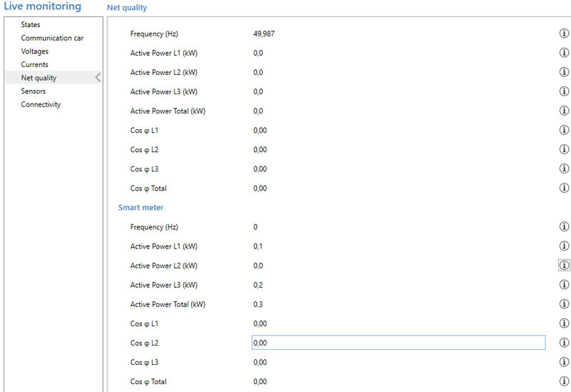Select the Net quality sidebar item
The height and width of the screenshot is (392, 571).
point(54,78)
